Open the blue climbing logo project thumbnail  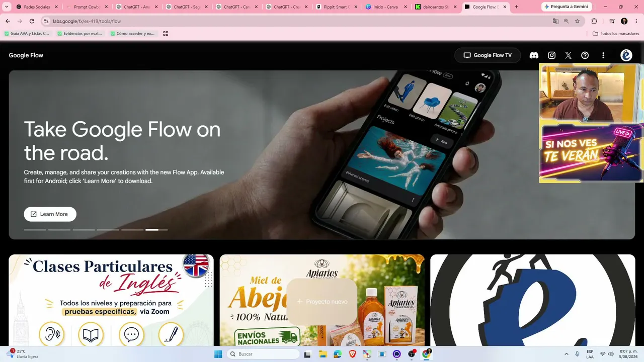[533, 300]
